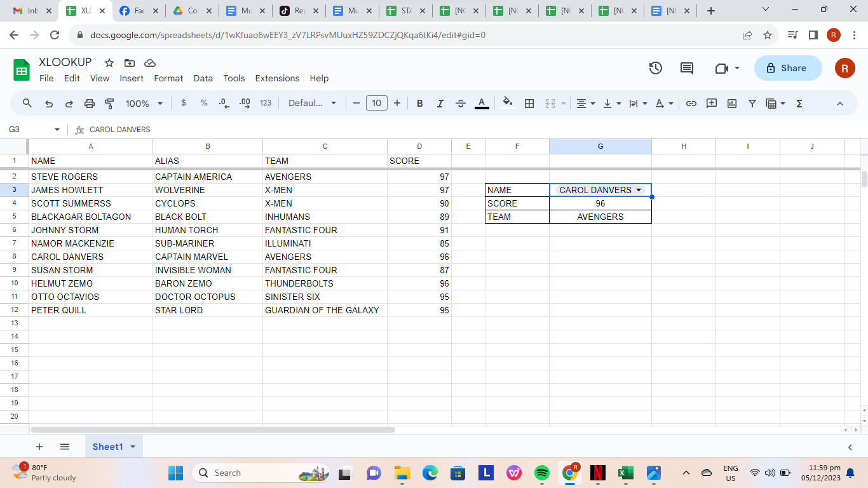Toggle italic formatting
The image size is (868, 488).
(x=440, y=103)
